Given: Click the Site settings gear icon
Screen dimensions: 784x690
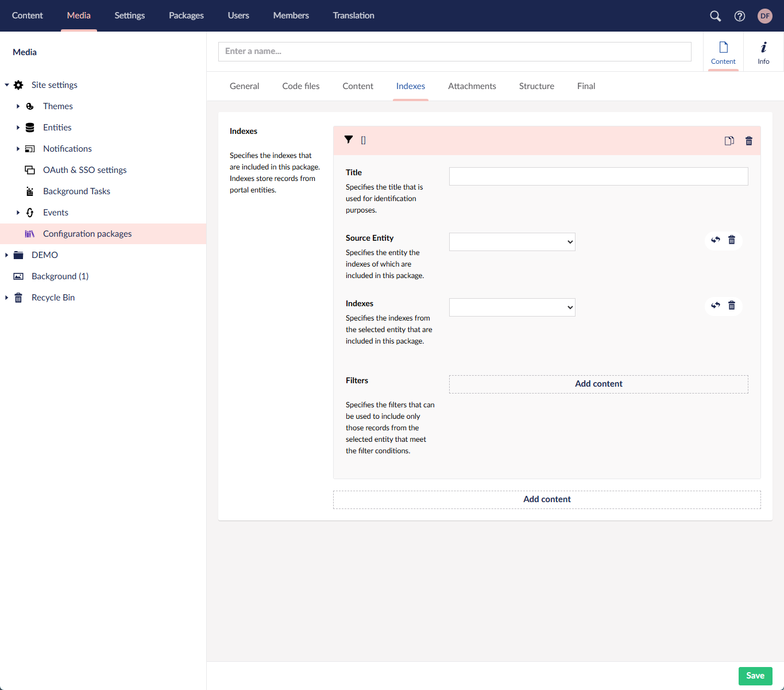Looking at the screenshot, I should point(18,85).
